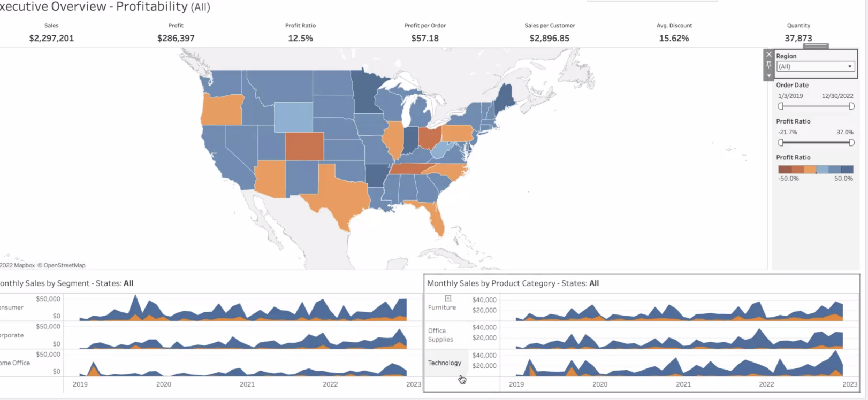
Task: Select the darkest blue legend swatch
Action: [x=847, y=170]
